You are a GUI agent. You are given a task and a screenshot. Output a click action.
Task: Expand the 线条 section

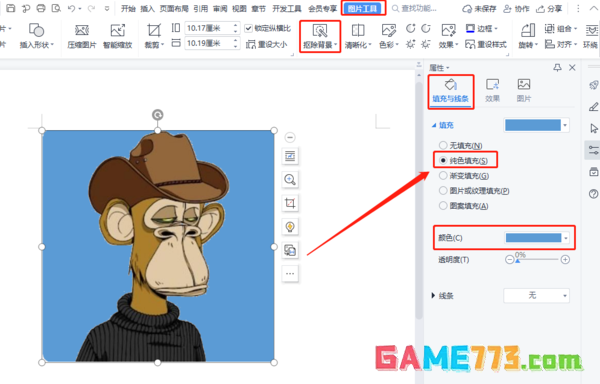click(433, 295)
